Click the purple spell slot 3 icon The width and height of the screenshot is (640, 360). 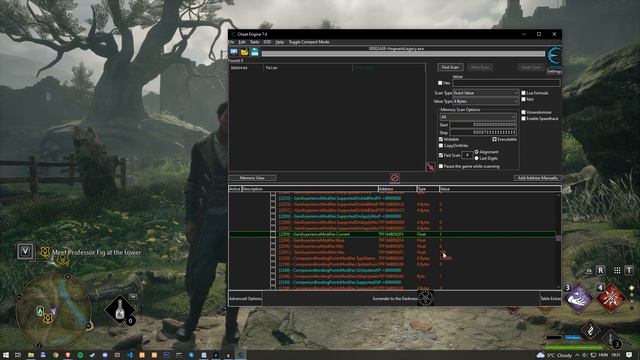pyautogui.click(x=578, y=298)
